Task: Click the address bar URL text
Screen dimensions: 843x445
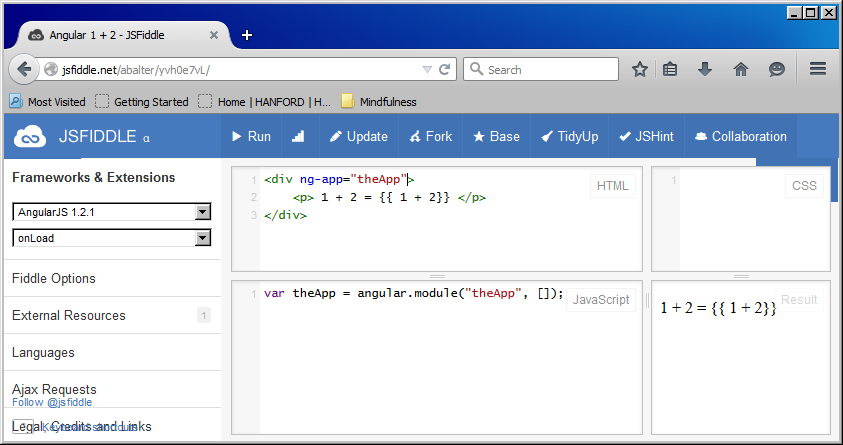Action: 135,70
